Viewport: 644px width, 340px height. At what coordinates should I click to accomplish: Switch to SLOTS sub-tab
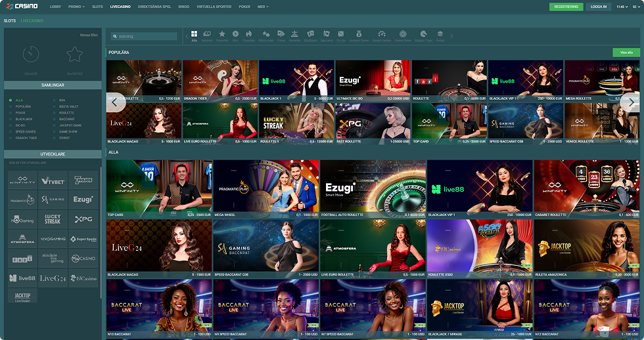click(10, 20)
